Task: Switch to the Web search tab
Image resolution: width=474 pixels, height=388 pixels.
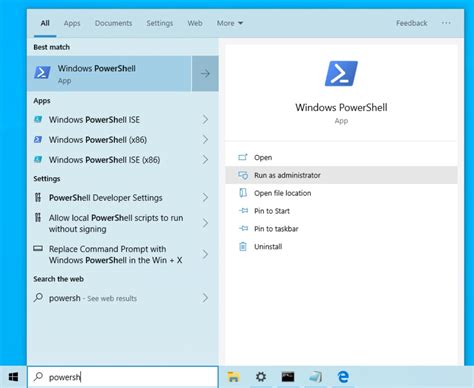Action: (x=195, y=23)
